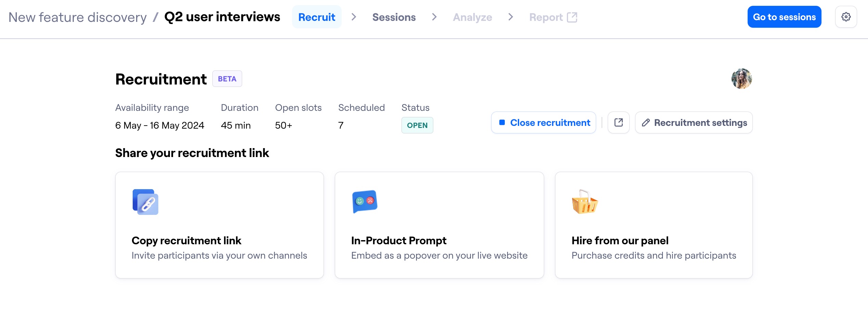Open recruitment page in new window icon
The height and width of the screenshot is (325, 868).
tap(618, 122)
